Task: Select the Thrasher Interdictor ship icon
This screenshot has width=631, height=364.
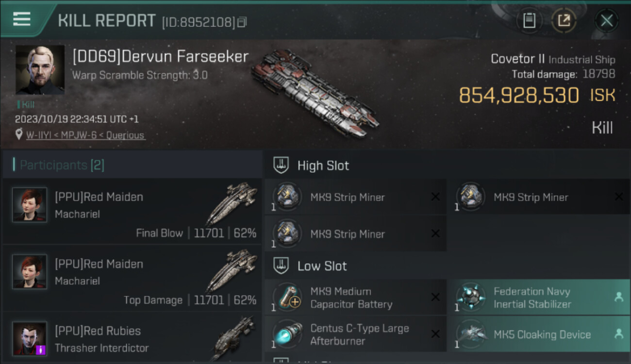Action: (234, 337)
